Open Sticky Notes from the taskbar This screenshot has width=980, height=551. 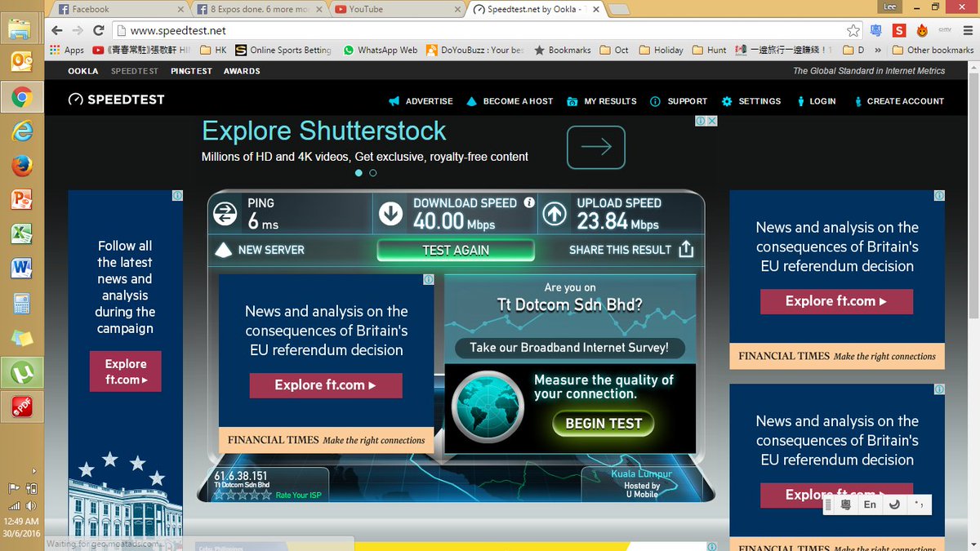coord(20,338)
